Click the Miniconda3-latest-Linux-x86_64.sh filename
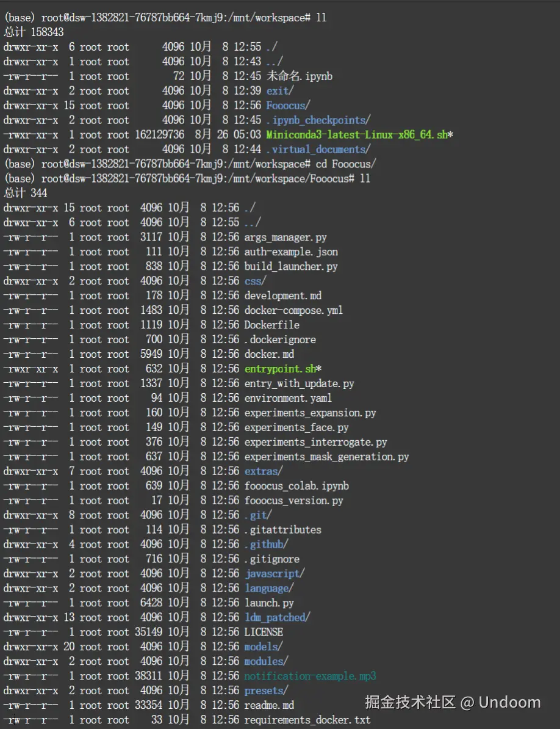 (x=357, y=134)
